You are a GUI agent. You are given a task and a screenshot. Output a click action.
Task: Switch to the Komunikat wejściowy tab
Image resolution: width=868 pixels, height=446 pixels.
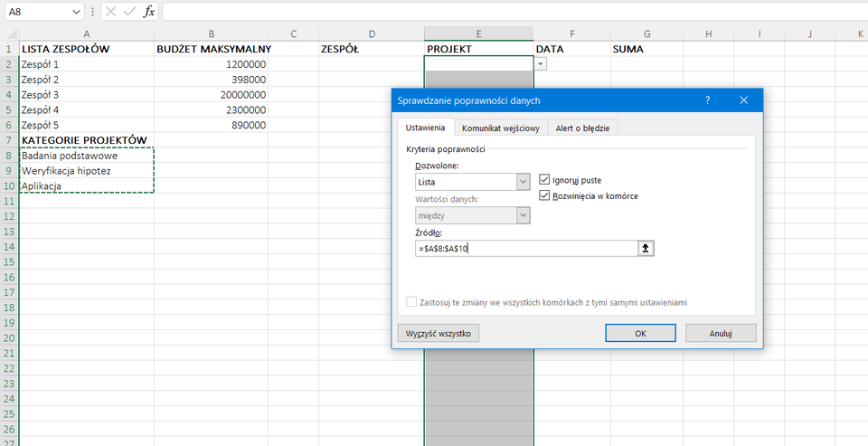click(x=500, y=128)
